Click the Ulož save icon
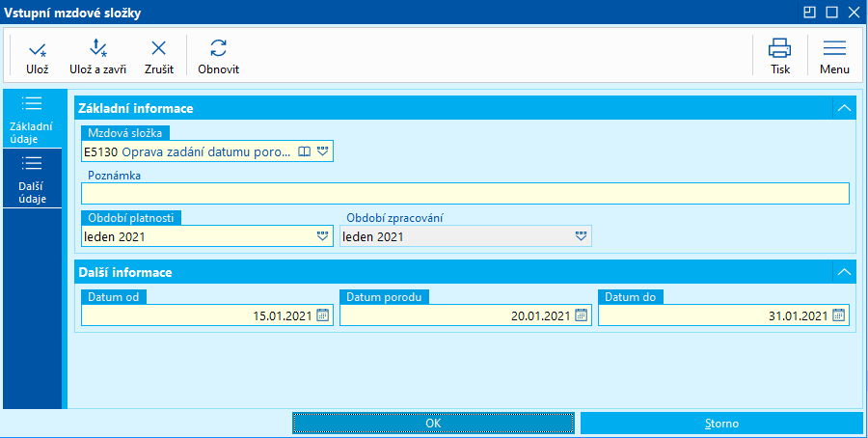Screen dimensions: 868x438 (38, 50)
